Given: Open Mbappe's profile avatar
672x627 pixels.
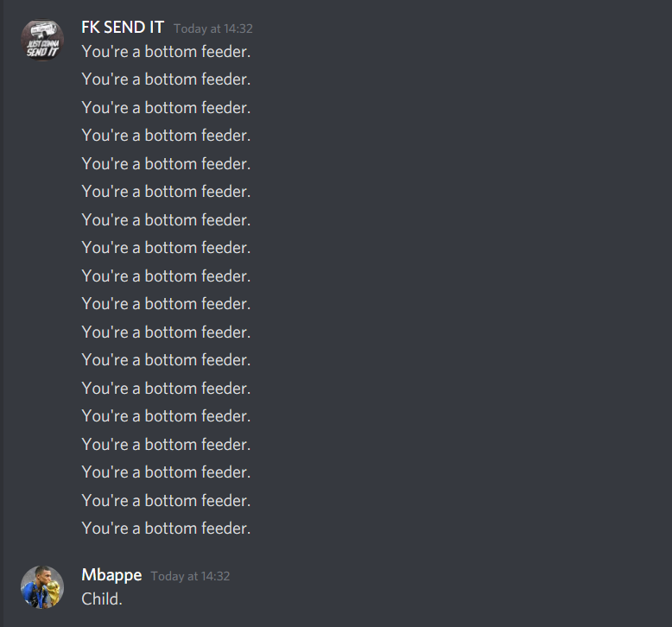Looking at the screenshot, I should pyautogui.click(x=42, y=587).
